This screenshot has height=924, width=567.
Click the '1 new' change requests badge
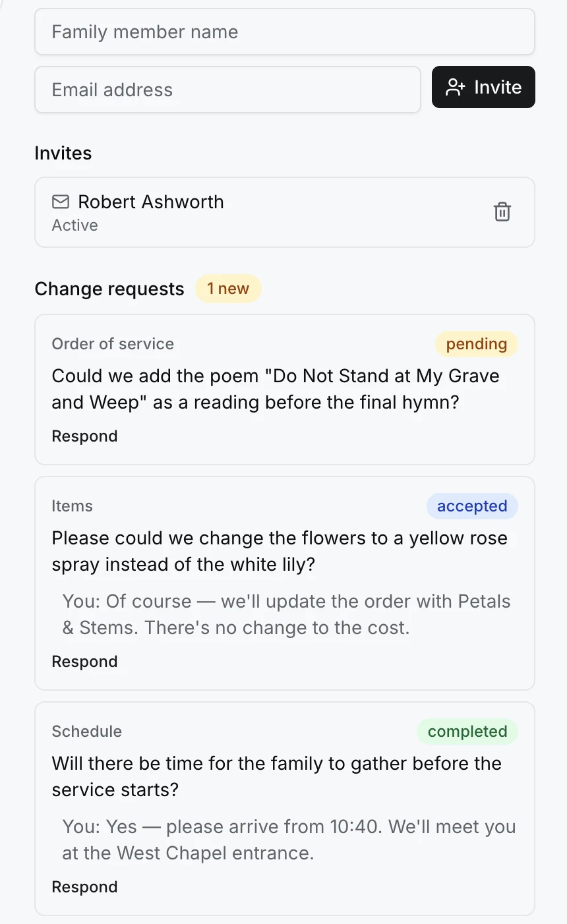coord(228,289)
